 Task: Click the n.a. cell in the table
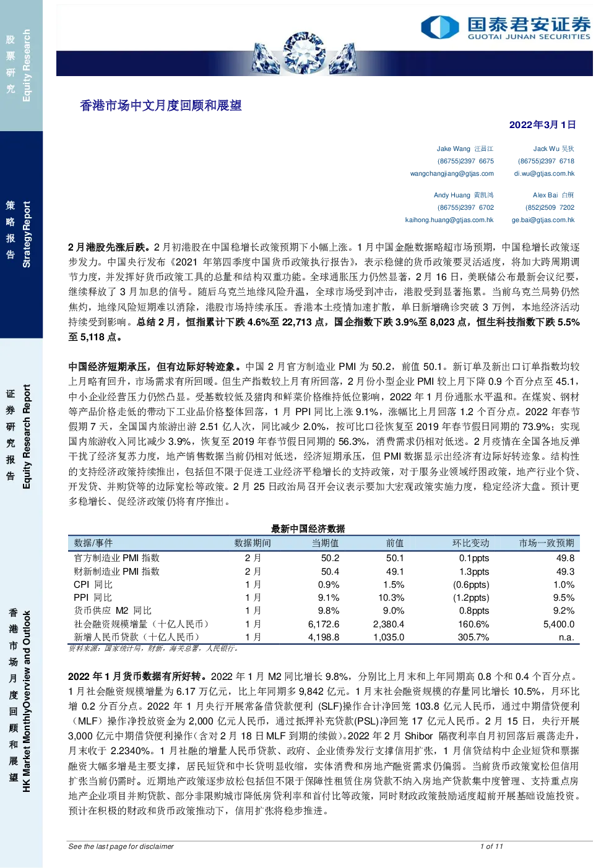[x=566, y=637]
